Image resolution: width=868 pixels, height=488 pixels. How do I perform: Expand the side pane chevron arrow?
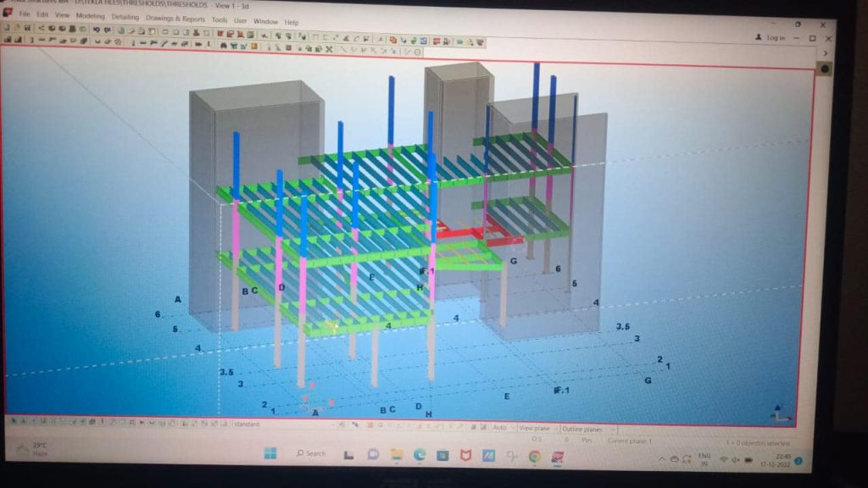(x=826, y=54)
